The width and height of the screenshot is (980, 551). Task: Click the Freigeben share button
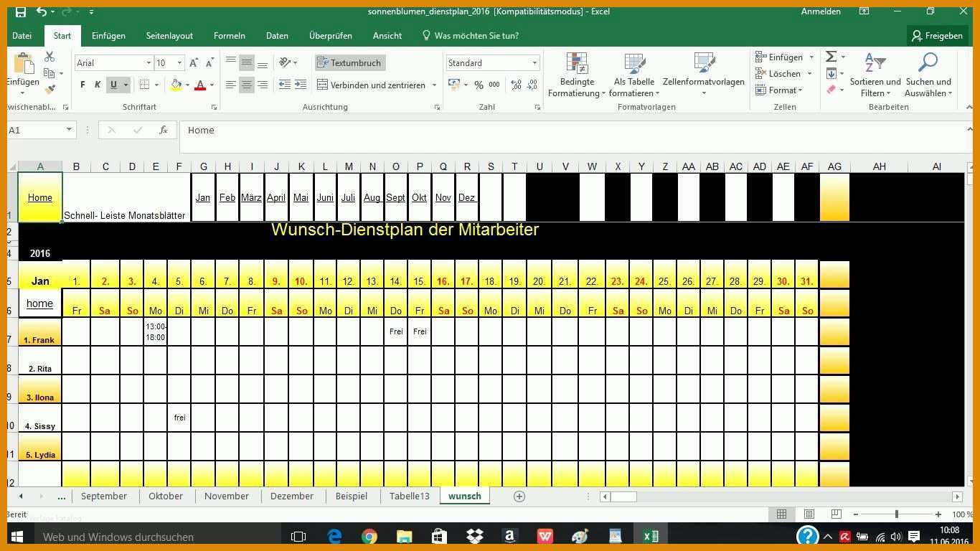[937, 36]
